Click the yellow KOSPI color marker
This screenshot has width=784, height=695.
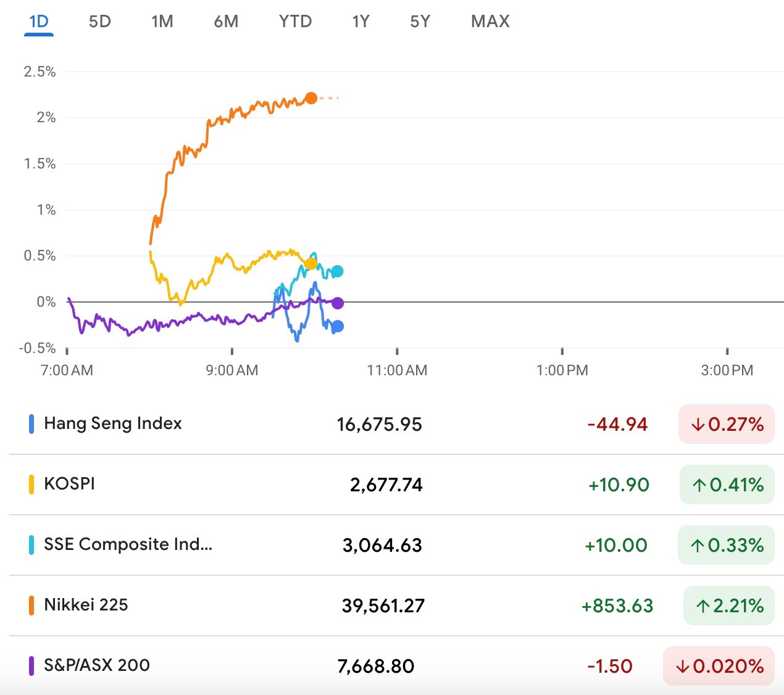tap(31, 485)
